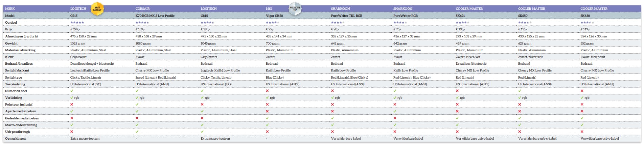Click the silver Redactie Tip badge
This screenshot has width=644, height=145.
(295, 9)
